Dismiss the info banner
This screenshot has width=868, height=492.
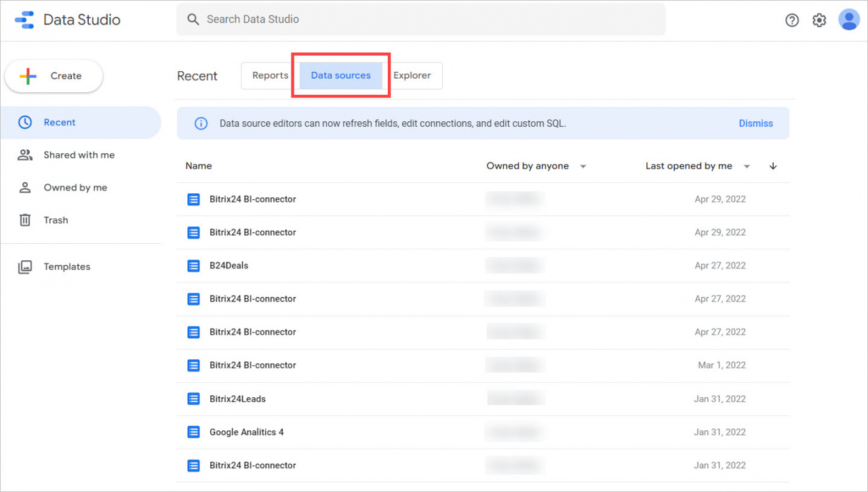coord(756,123)
